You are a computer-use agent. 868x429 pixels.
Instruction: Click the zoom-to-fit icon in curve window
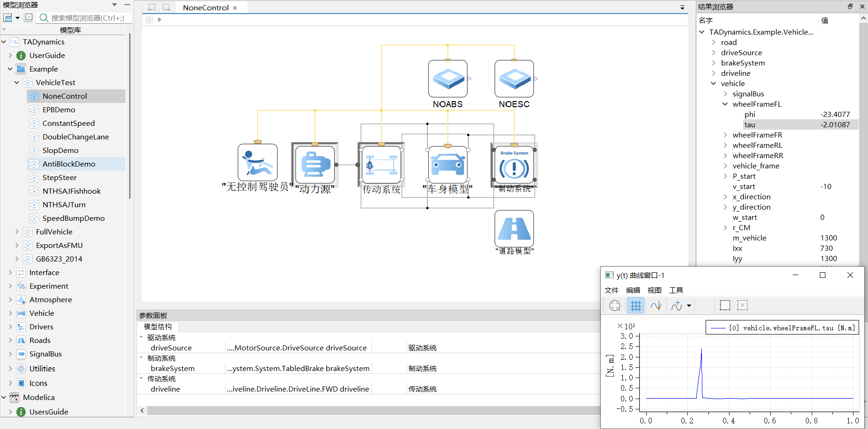tap(615, 305)
